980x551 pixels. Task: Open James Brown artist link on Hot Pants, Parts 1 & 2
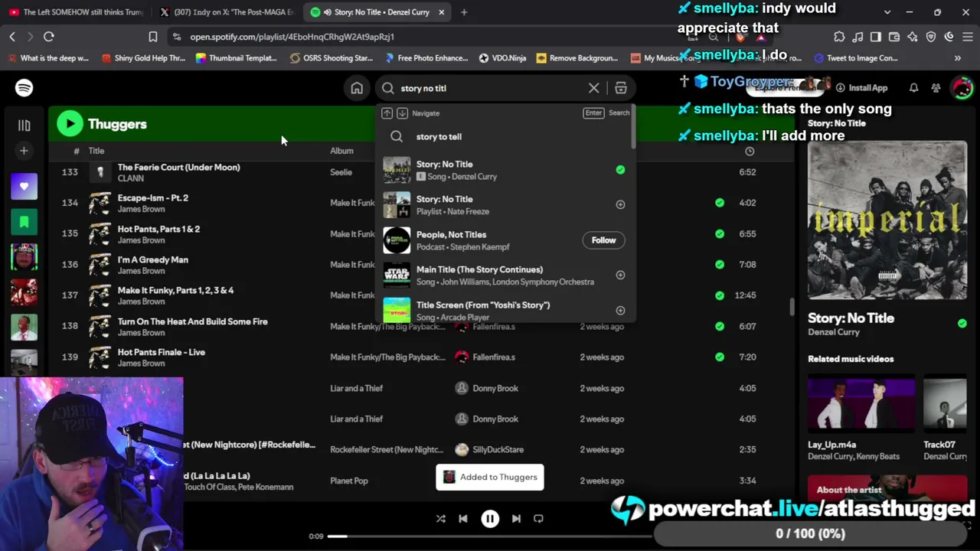[x=141, y=240]
